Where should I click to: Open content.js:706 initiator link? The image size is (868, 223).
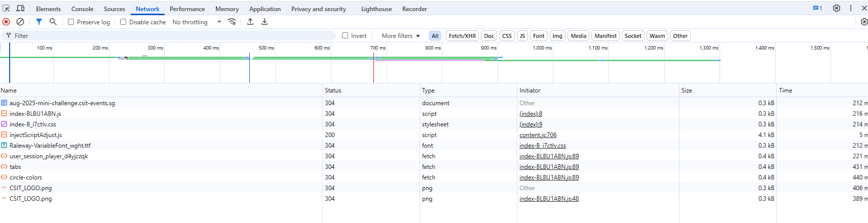click(538, 135)
